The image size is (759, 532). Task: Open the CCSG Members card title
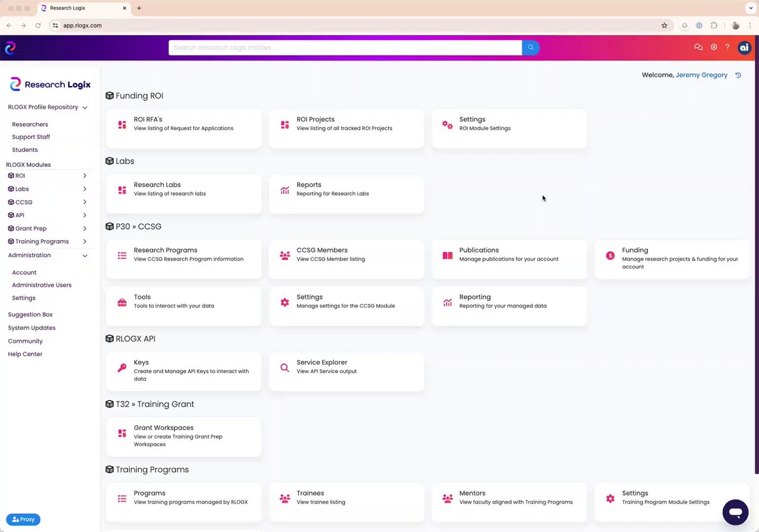[322, 250]
